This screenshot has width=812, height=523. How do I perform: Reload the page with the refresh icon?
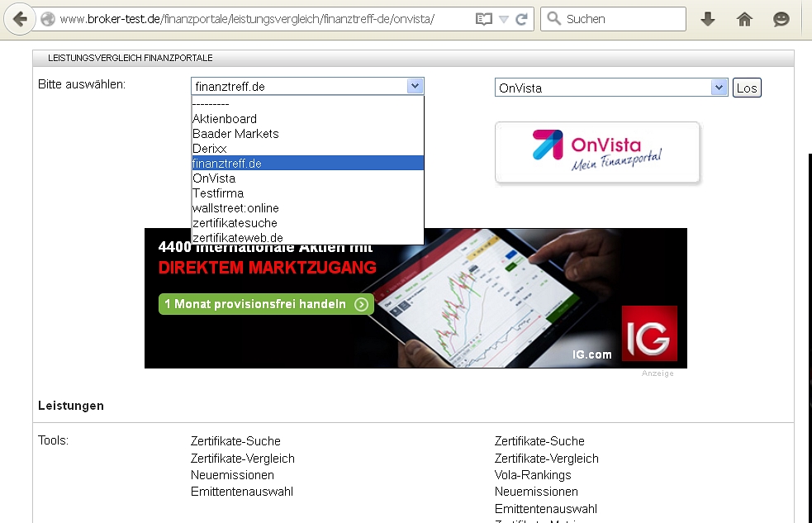click(522, 19)
